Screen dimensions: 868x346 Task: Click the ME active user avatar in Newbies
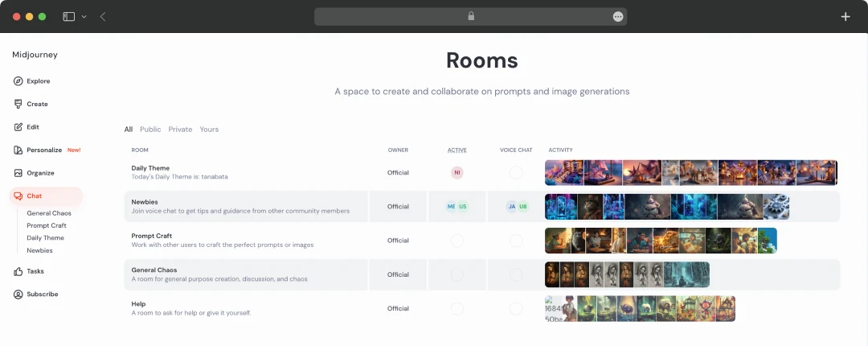pos(452,206)
